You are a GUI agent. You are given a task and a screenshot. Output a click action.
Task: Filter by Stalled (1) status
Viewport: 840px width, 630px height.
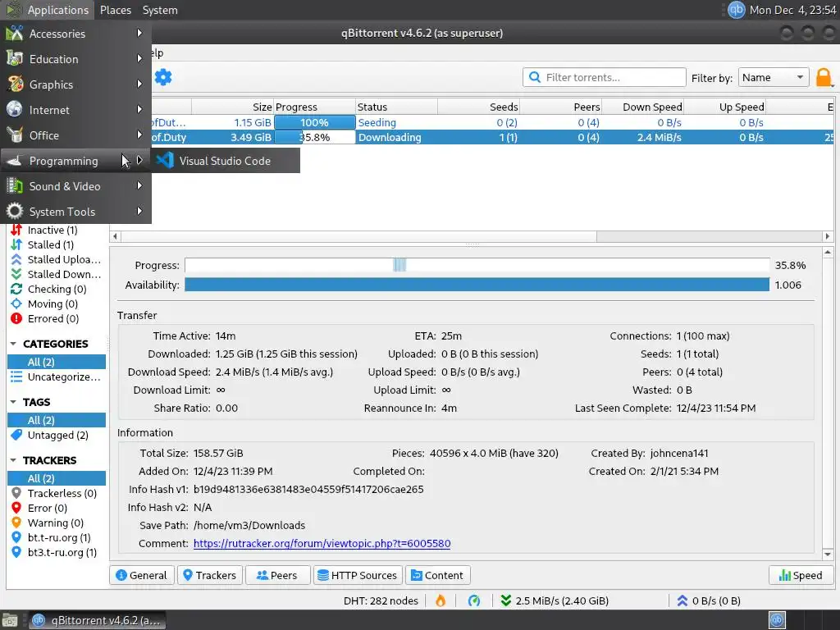(51, 244)
